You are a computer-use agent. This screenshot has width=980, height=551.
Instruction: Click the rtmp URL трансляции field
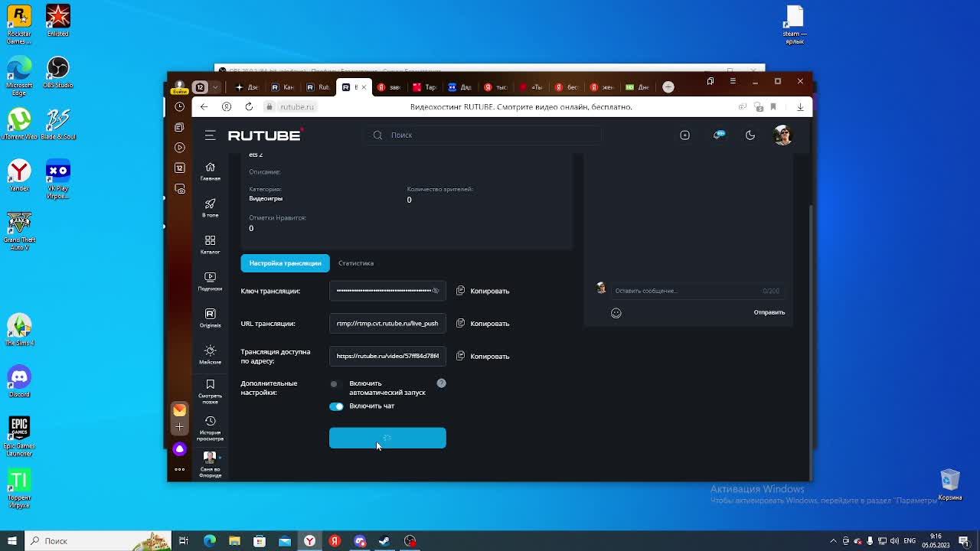387,324
